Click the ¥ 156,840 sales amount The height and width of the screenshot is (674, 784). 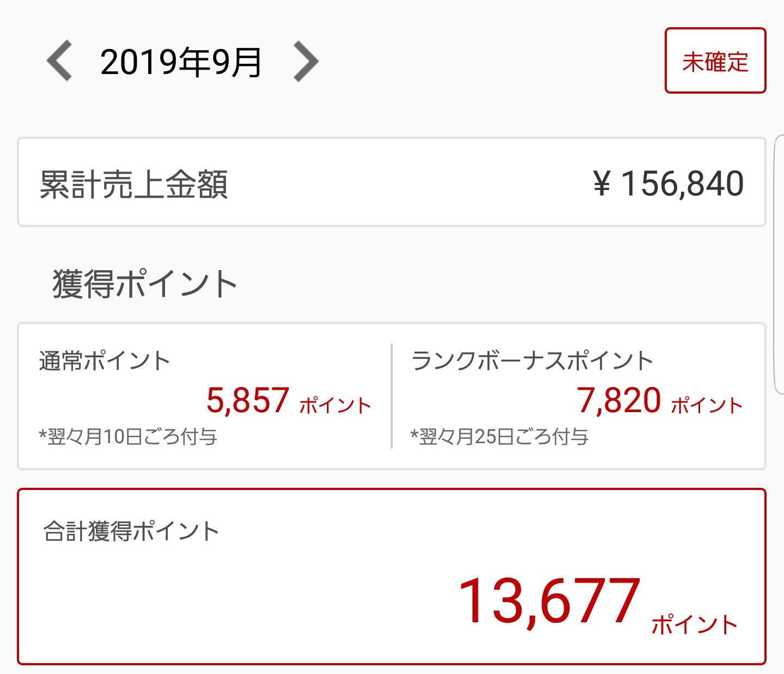(668, 183)
